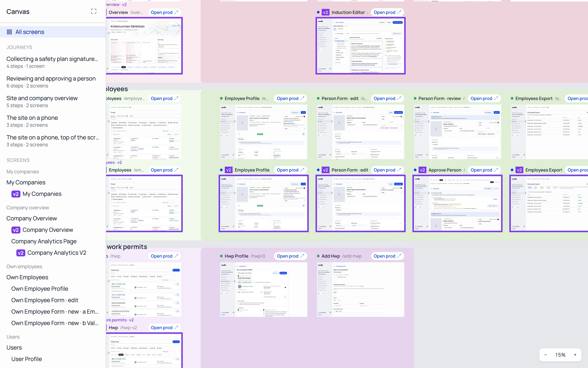Click the v2 badge beside Person Form · edit v2
This screenshot has width=588, height=368.
325,170
